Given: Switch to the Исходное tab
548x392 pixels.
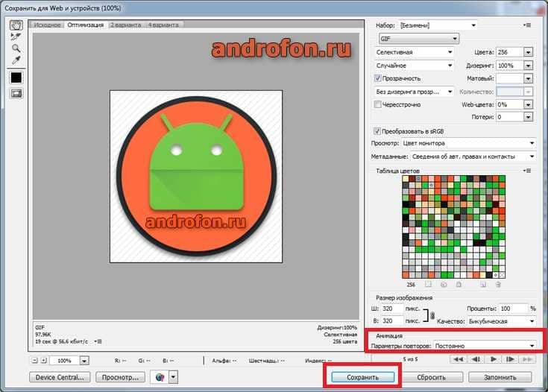Looking at the screenshot, I should pos(47,25).
